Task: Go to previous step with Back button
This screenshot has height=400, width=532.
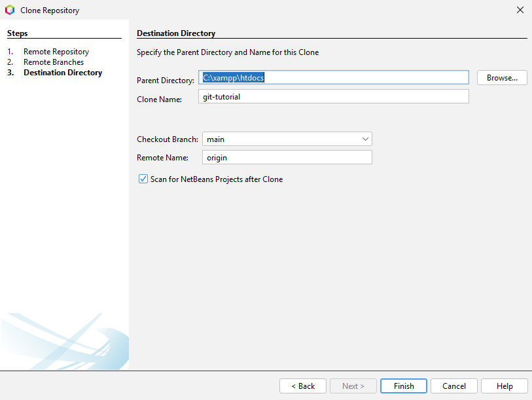Action: 303,386
